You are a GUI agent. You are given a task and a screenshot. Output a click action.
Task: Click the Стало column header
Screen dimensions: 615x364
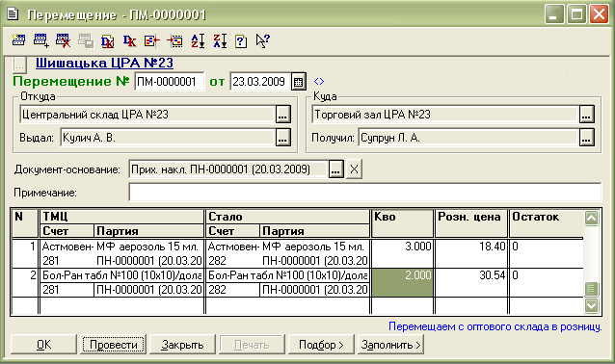pyautogui.click(x=287, y=217)
